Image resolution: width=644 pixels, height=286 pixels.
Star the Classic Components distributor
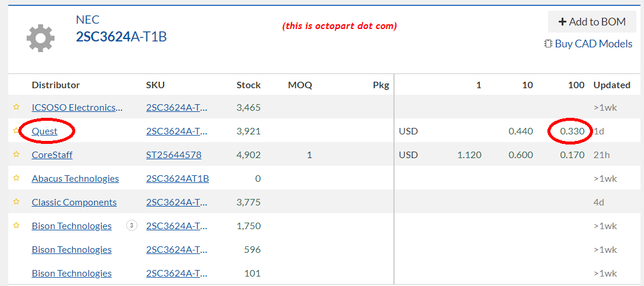click(17, 202)
